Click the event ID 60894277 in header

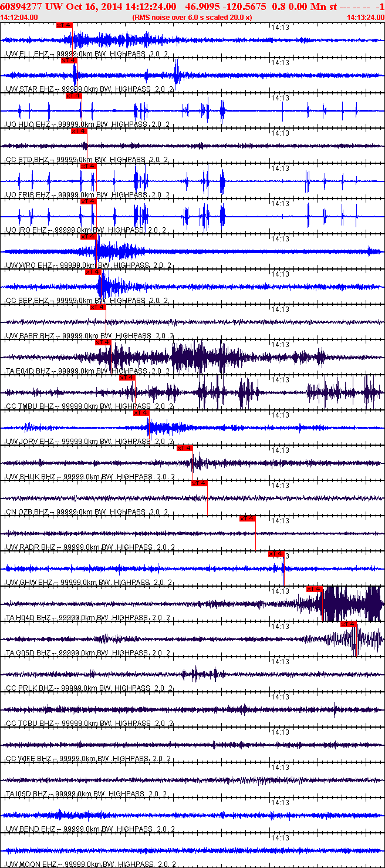coord(21,6)
